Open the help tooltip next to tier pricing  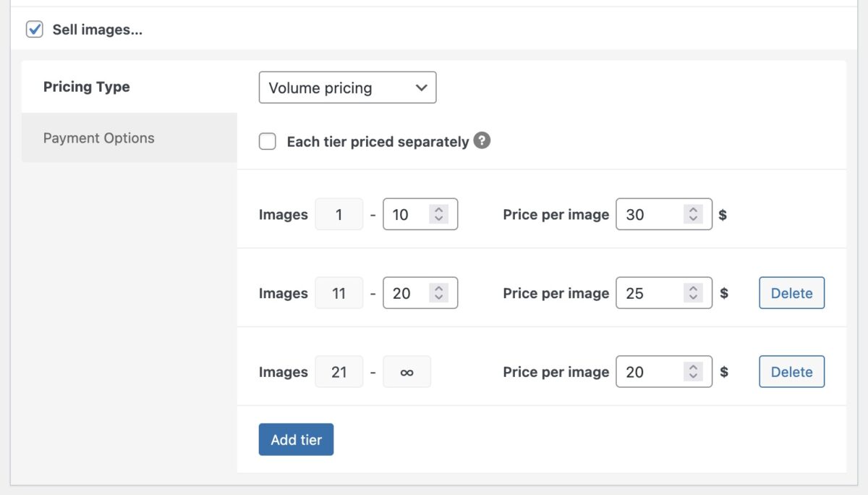pyautogui.click(x=483, y=140)
